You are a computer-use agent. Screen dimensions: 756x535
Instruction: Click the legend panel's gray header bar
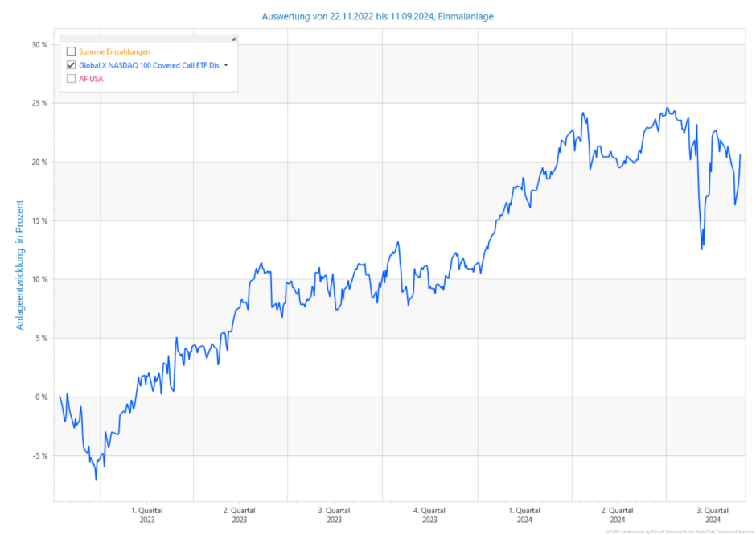(x=145, y=39)
